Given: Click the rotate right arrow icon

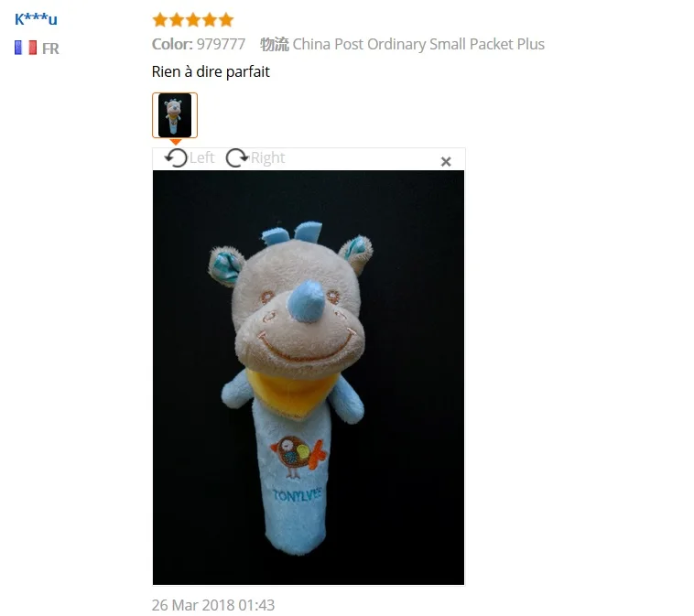Looking at the screenshot, I should (x=237, y=158).
